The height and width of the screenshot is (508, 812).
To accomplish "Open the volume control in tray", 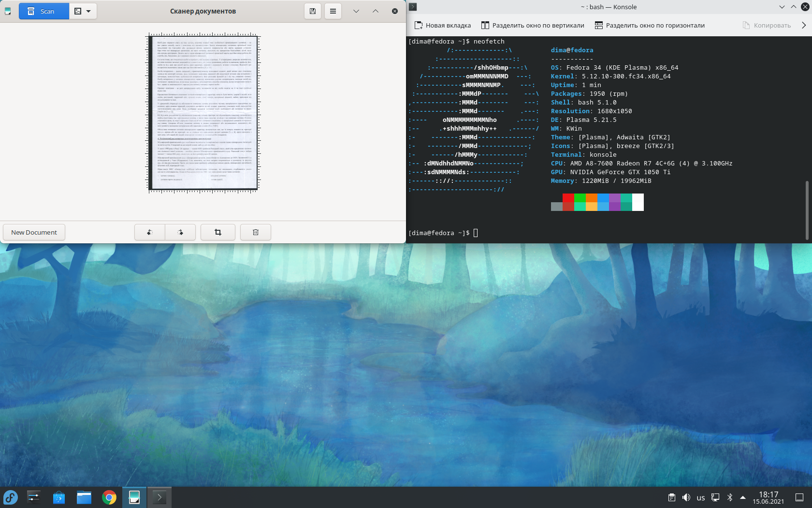I will pos(686,497).
